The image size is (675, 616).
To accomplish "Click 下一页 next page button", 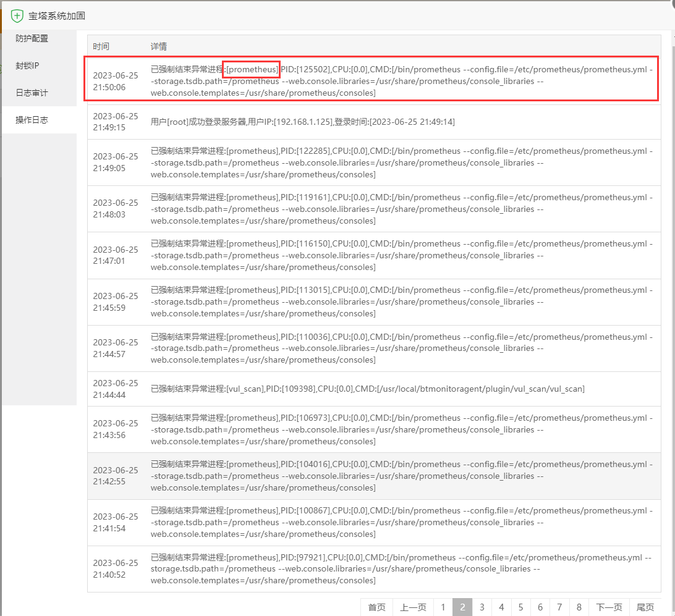I will pos(609,607).
